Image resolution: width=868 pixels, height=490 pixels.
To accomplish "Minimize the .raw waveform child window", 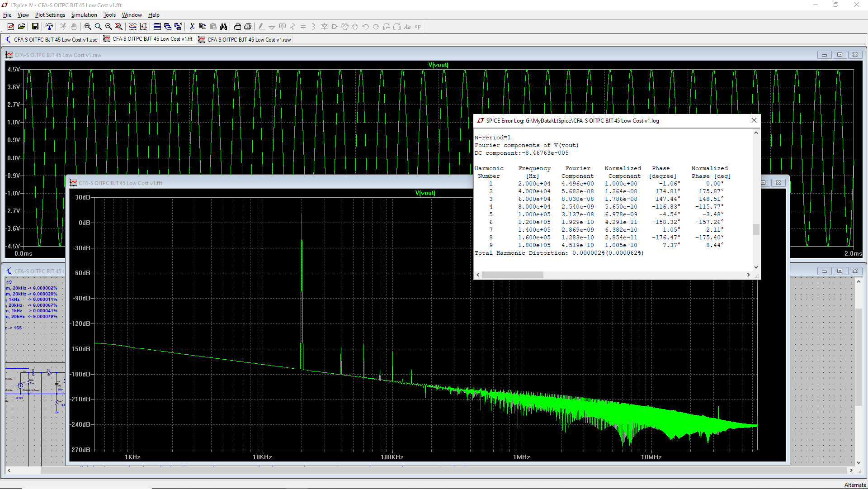I will click(824, 55).
